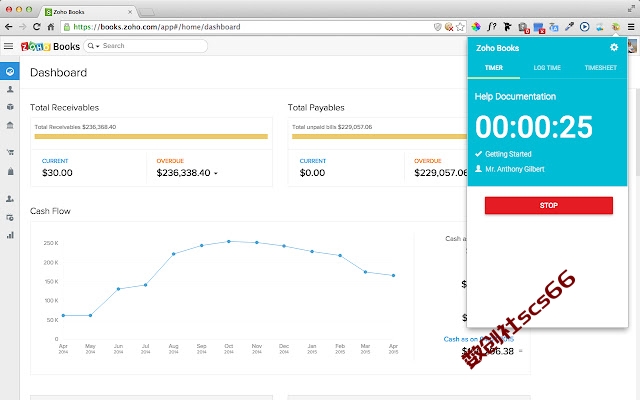Viewport: 640px width, 400px height.
Task: Open the hamburger menu beside Zoho Books logo
Action: 9,46
